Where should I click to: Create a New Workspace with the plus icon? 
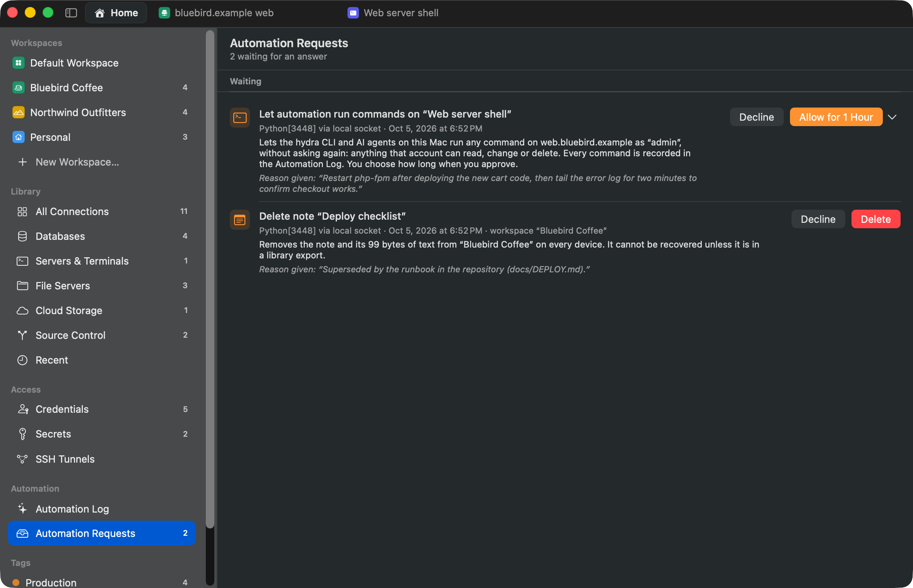(x=22, y=162)
